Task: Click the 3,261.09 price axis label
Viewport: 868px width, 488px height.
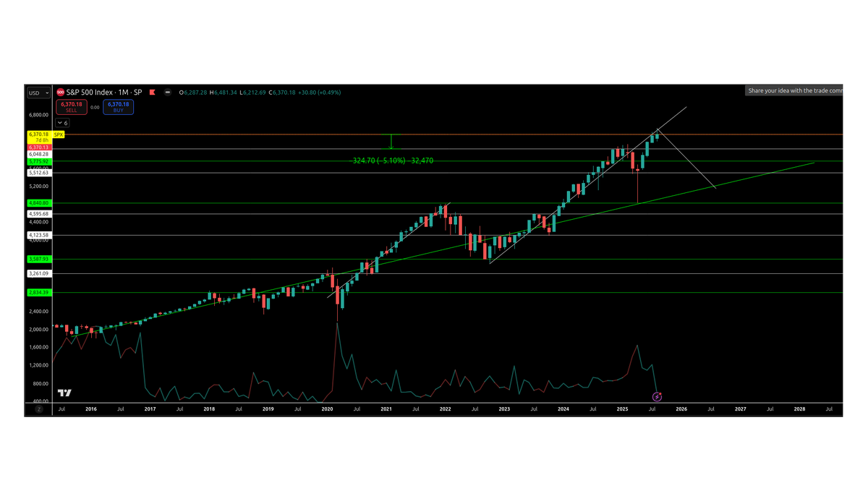Action: coord(38,273)
